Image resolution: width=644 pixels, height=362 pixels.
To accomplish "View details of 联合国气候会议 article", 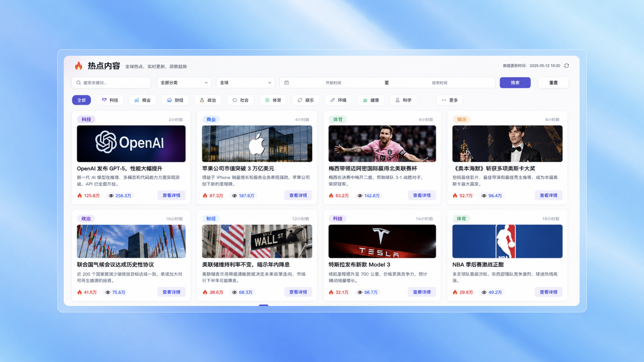I will coord(171,292).
